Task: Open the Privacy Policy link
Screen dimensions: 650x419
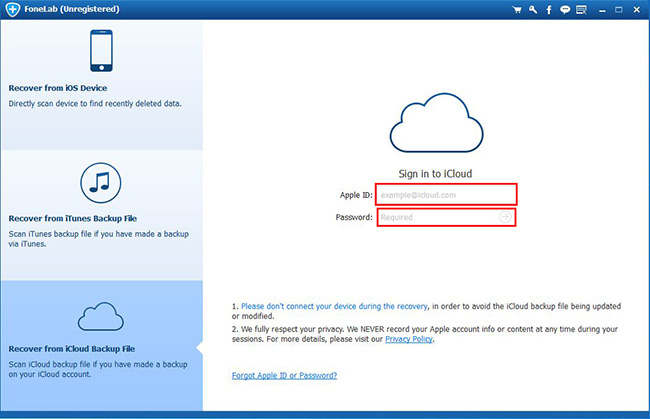Action: click(x=409, y=339)
